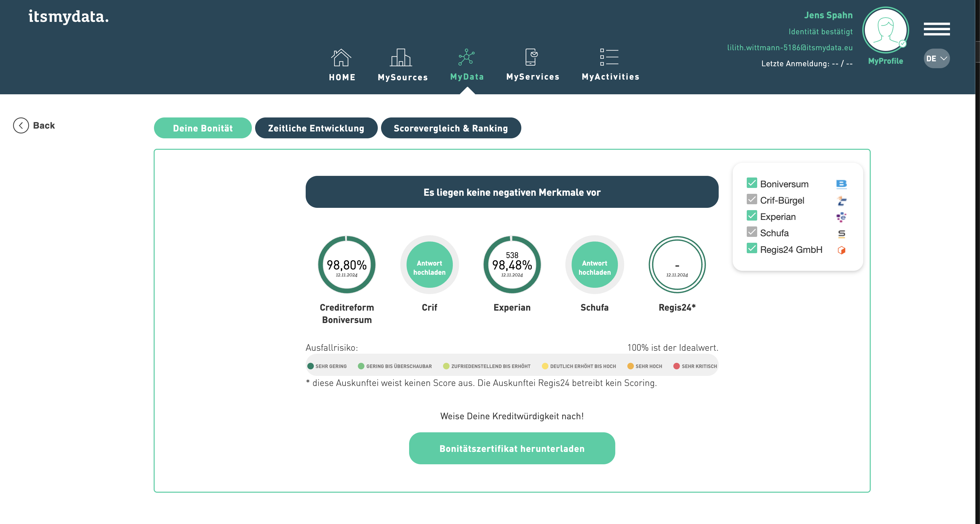The height and width of the screenshot is (524, 980).
Task: Click the Regis24 empty score ring
Action: pyautogui.click(x=677, y=265)
